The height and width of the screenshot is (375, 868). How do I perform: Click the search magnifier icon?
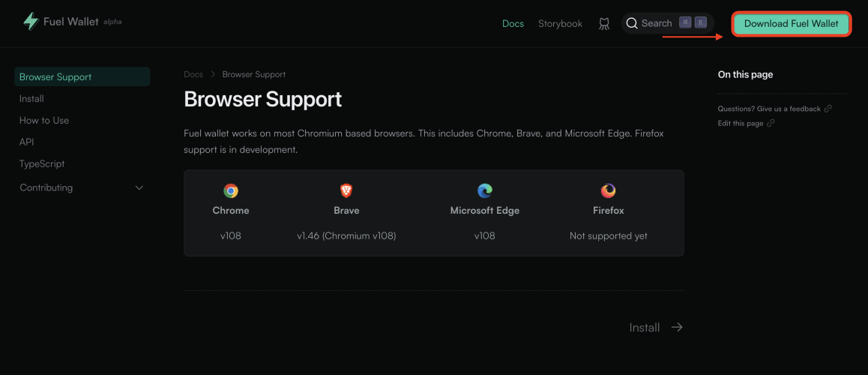pyautogui.click(x=632, y=23)
